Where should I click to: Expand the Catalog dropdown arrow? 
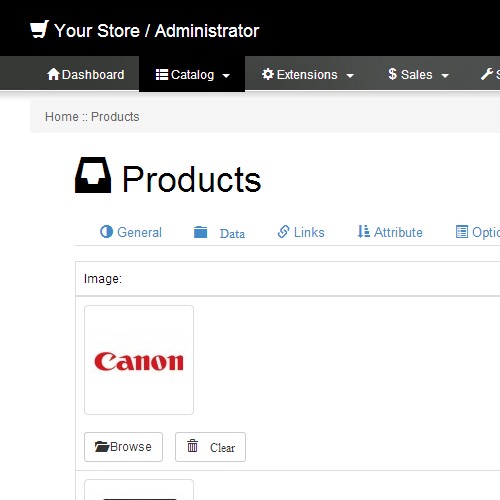(x=226, y=76)
